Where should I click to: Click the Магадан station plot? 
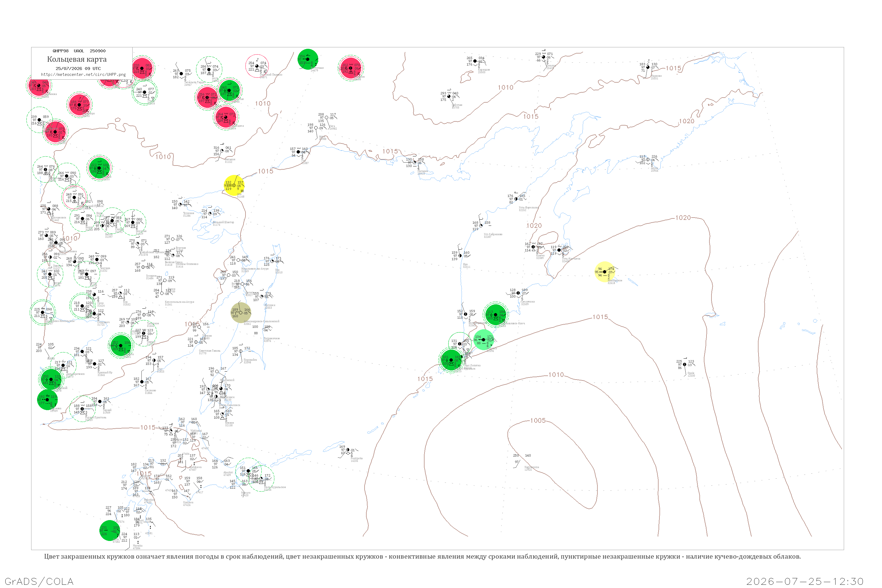415,163
